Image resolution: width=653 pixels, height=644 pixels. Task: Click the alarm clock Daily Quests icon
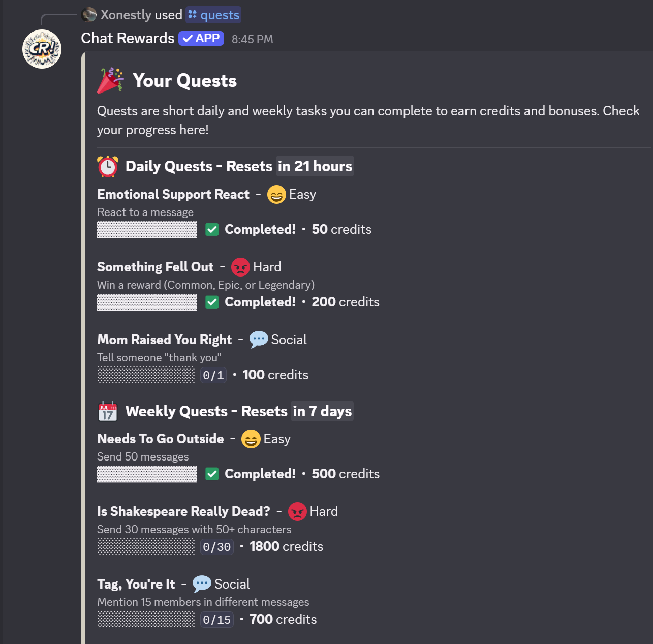click(108, 166)
